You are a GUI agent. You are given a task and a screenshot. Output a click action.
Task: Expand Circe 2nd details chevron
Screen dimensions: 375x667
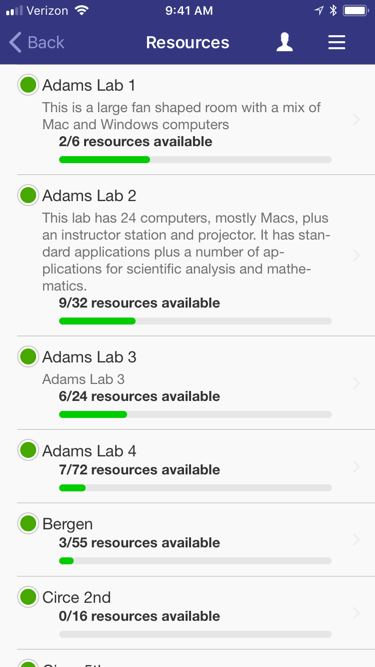(x=356, y=613)
